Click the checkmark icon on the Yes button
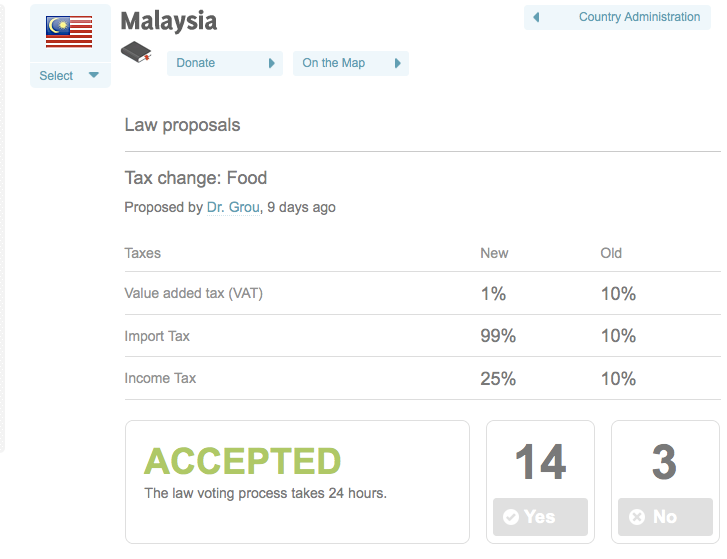Viewport: 727px width, 559px height. pos(511,517)
